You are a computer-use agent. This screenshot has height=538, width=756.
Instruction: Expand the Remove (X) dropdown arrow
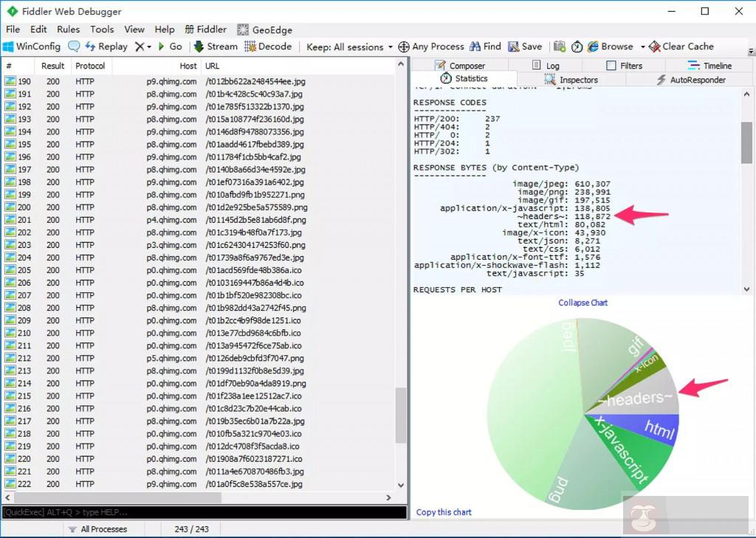point(149,46)
